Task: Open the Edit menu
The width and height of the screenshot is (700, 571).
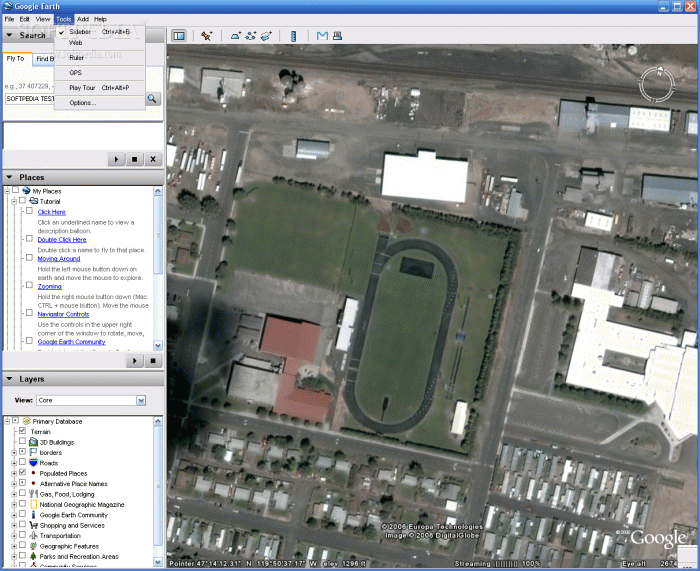Action: coord(25,19)
